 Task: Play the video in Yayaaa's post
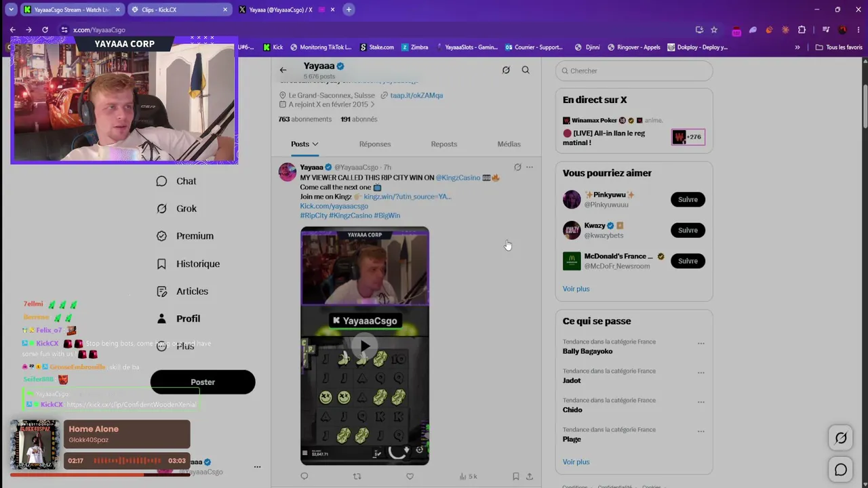pyautogui.click(x=365, y=346)
